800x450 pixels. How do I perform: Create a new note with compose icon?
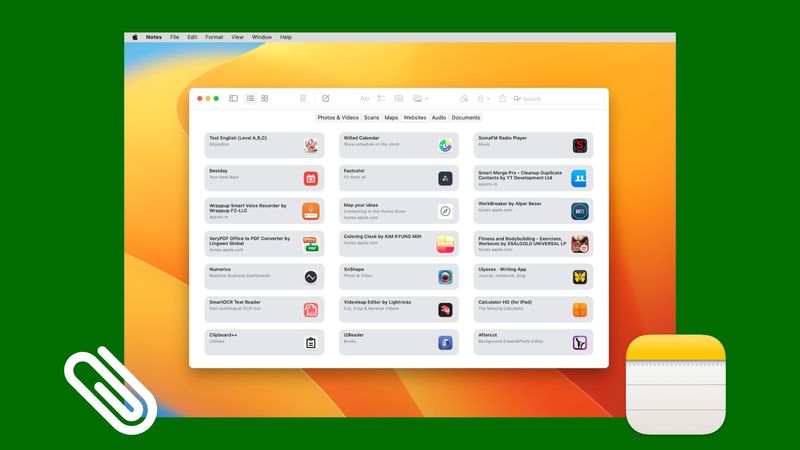click(326, 98)
